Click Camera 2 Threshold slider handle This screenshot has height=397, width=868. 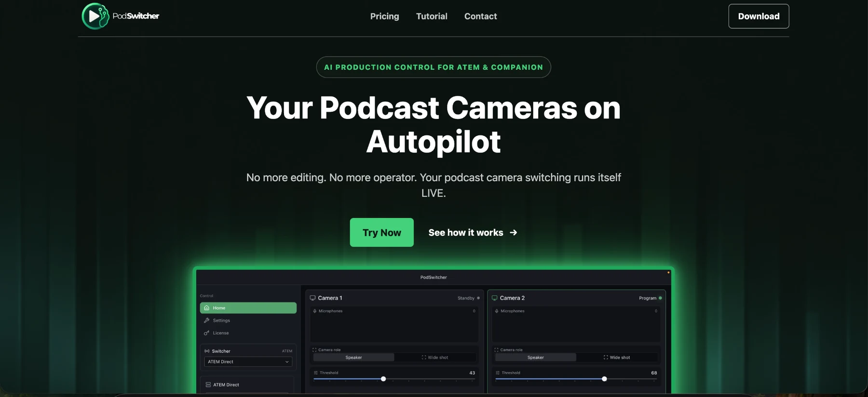[x=604, y=379]
